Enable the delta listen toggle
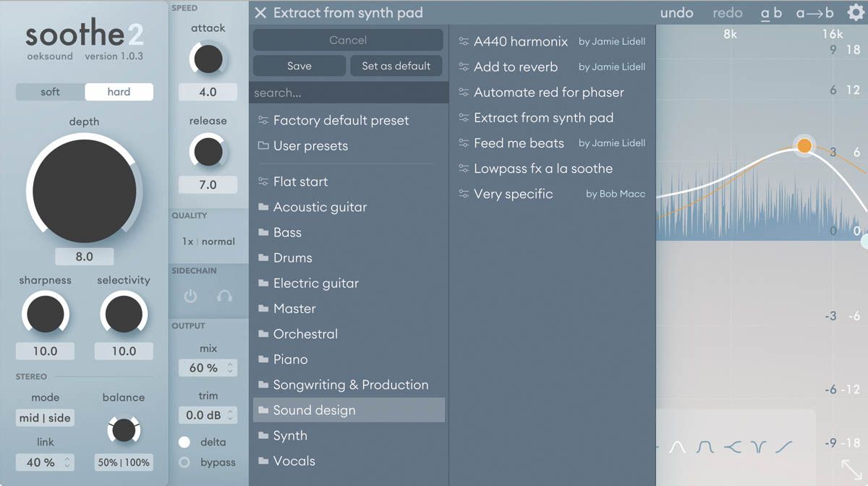The image size is (868, 486). [185, 442]
